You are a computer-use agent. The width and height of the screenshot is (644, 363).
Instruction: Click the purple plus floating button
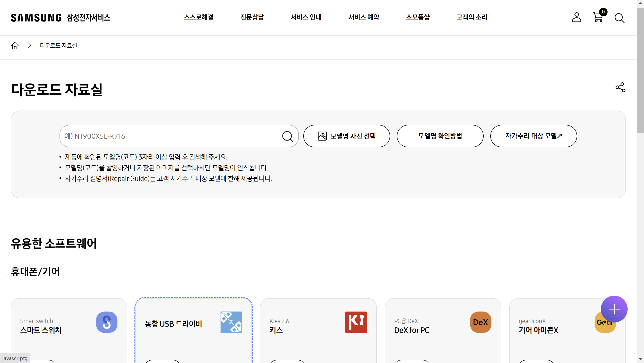click(614, 309)
